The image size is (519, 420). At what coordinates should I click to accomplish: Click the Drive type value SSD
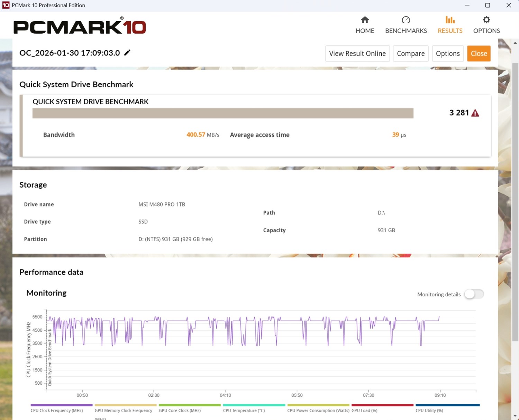(x=143, y=222)
